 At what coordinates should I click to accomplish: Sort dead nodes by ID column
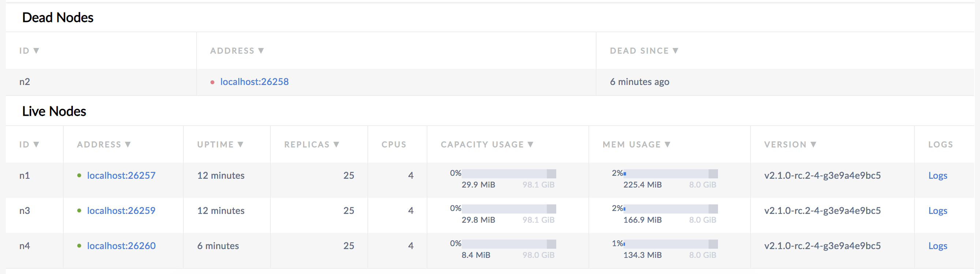coord(29,51)
